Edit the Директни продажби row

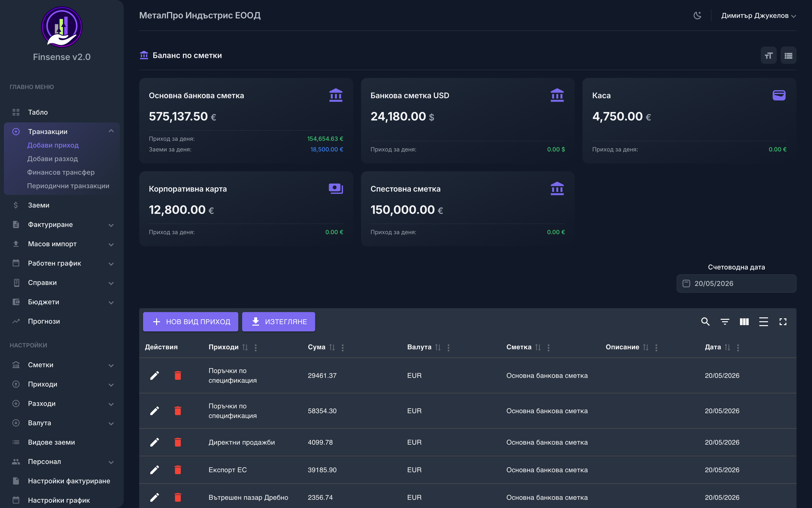point(154,442)
